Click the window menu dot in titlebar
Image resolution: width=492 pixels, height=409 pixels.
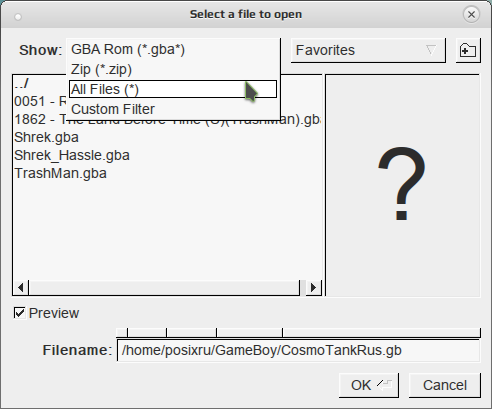click(18, 17)
